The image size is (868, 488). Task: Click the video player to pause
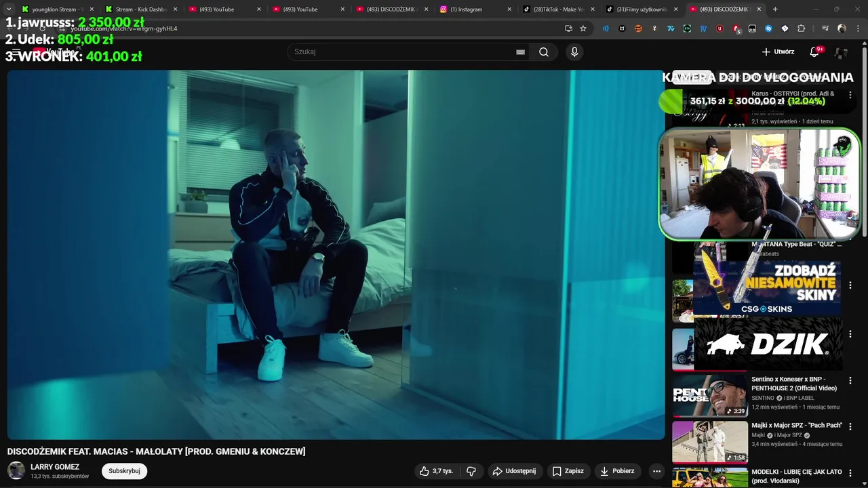tap(336, 254)
